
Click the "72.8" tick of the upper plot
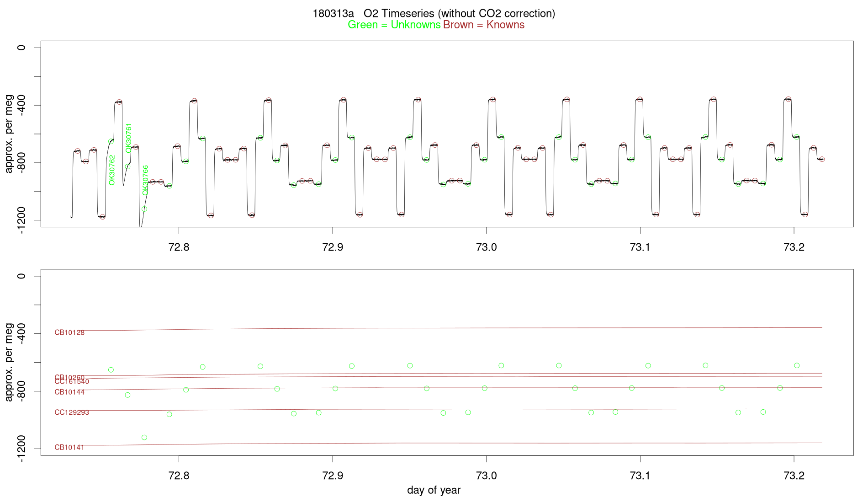(179, 247)
